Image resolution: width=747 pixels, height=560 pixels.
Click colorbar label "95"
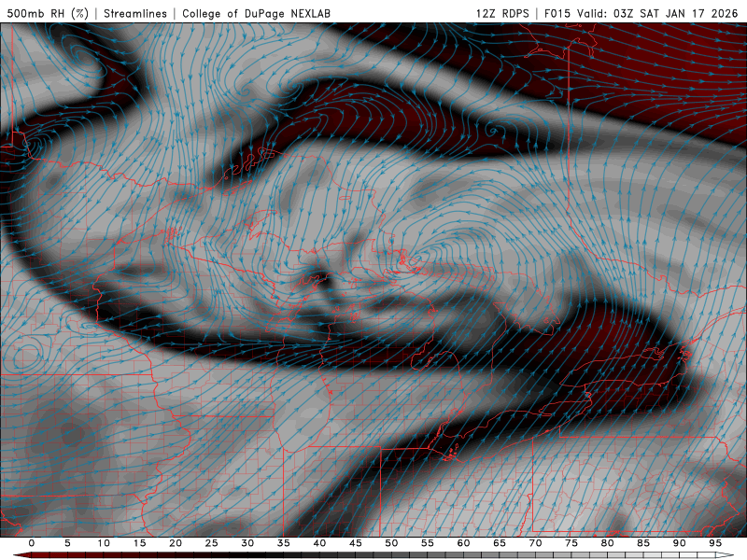[715, 543]
